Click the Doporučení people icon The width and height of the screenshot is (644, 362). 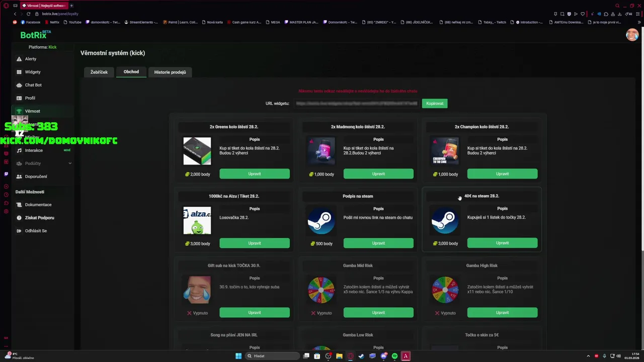pyautogui.click(x=19, y=176)
